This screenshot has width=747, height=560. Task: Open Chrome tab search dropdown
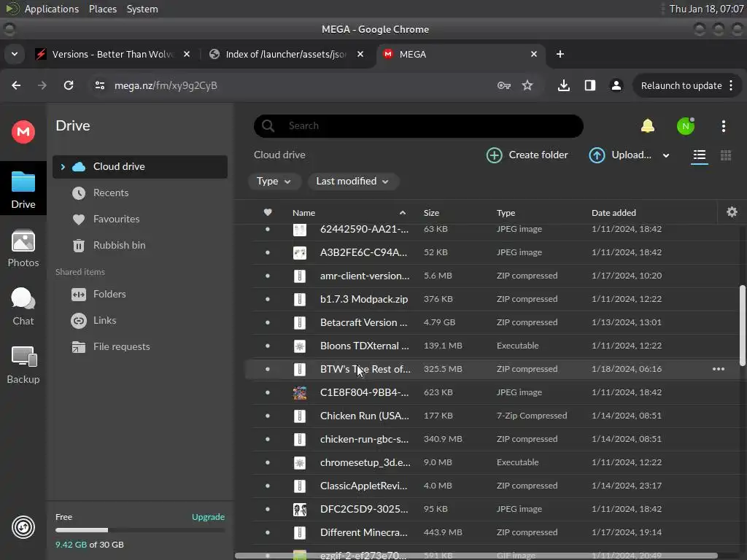[15, 54]
